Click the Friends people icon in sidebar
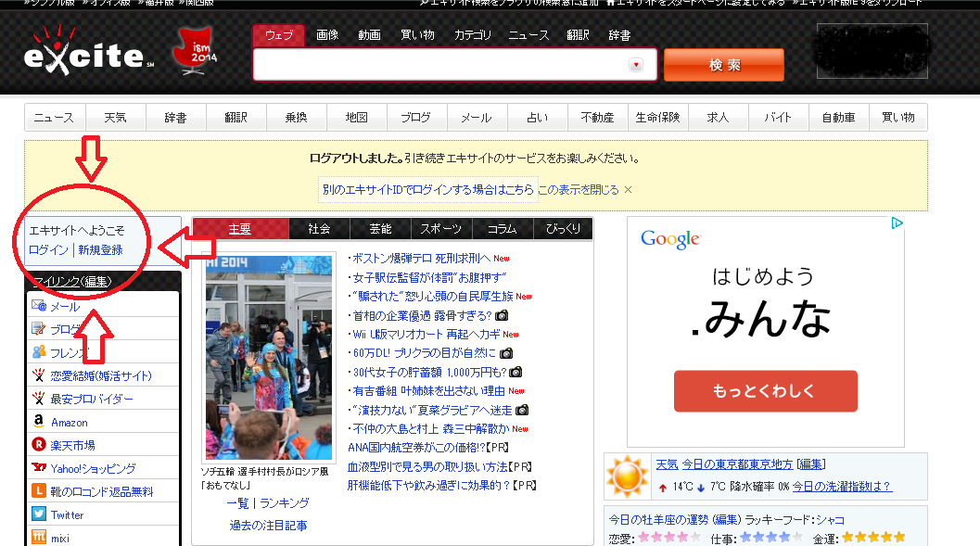 (39, 351)
